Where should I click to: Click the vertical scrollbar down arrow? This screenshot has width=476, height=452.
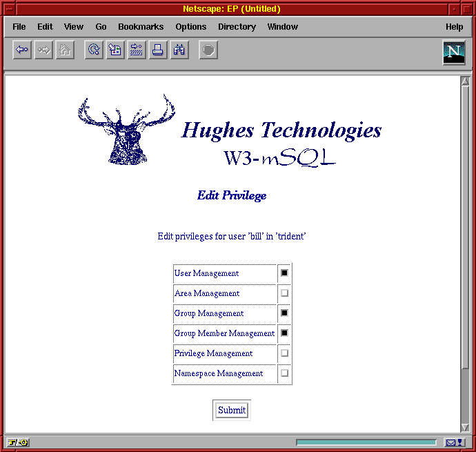coord(465,427)
